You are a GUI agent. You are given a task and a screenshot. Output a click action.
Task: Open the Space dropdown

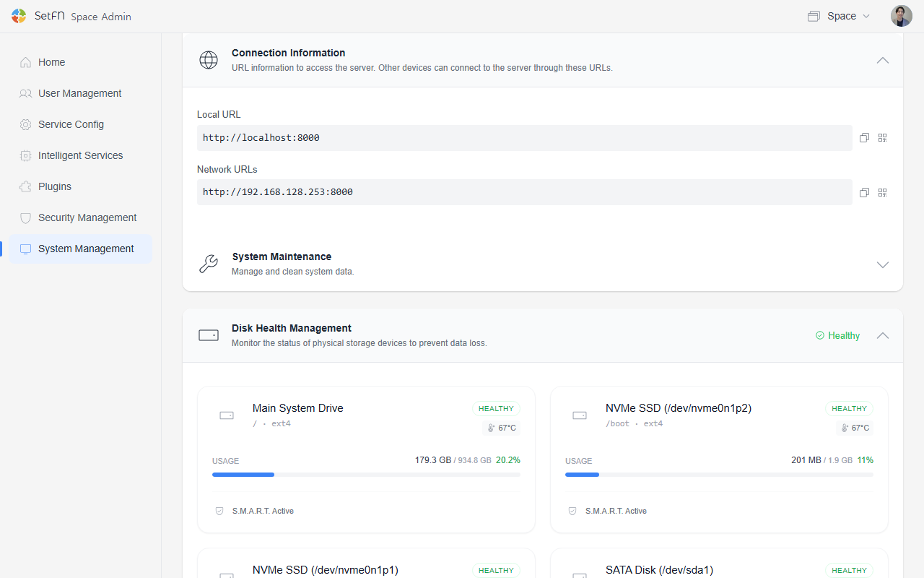point(839,16)
